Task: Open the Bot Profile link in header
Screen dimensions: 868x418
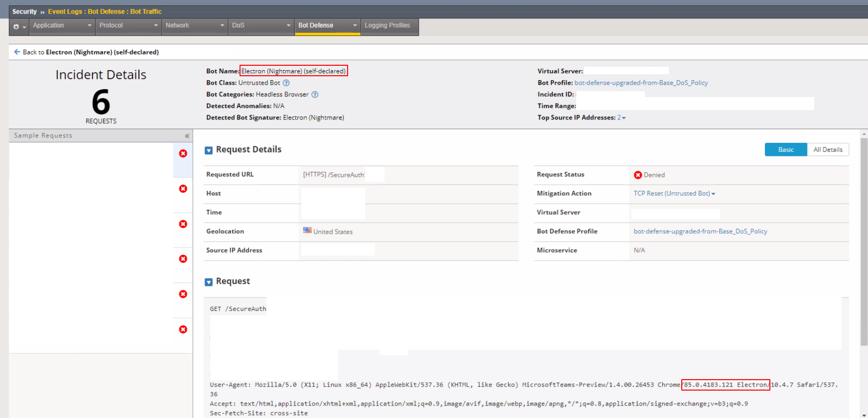Action: pyautogui.click(x=641, y=83)
